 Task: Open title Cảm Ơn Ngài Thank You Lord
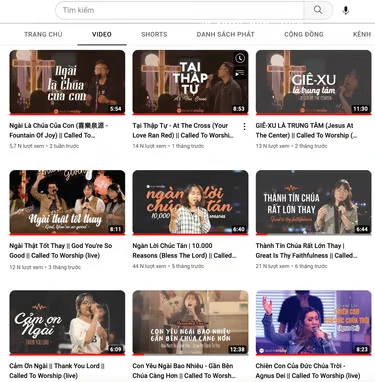point(57,371)
